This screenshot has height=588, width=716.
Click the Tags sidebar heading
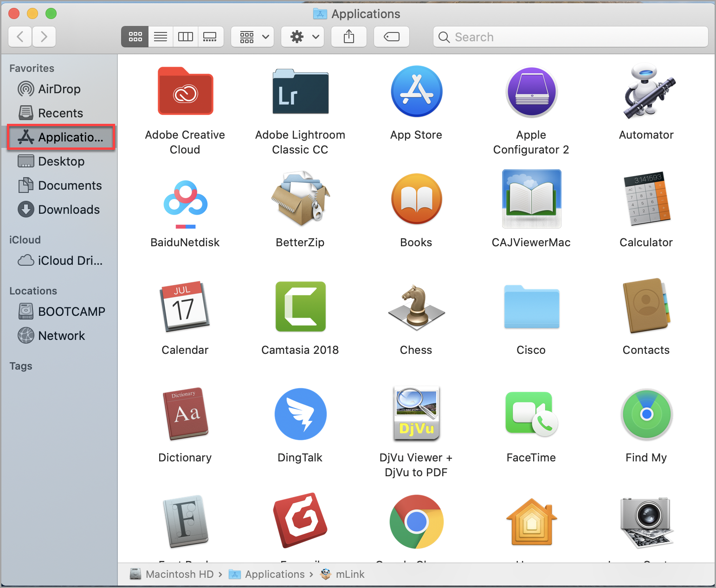pyautogui.click(x=21, y=366)
